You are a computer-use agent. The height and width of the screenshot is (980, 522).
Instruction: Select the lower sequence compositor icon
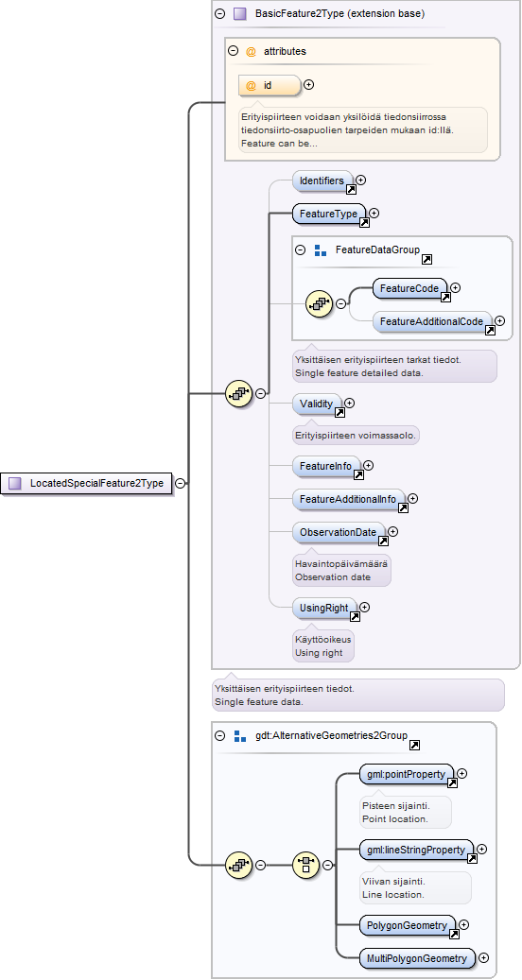[239, 865]
